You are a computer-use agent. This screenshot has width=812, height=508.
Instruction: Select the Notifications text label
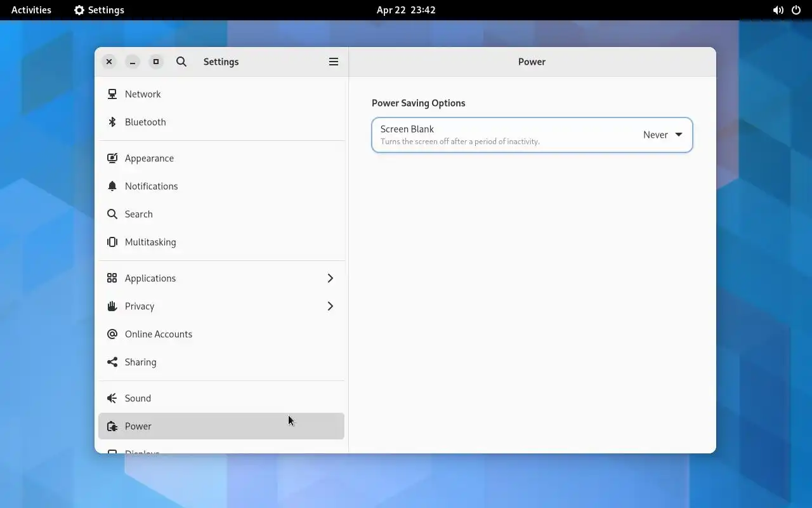pos(151,186)
